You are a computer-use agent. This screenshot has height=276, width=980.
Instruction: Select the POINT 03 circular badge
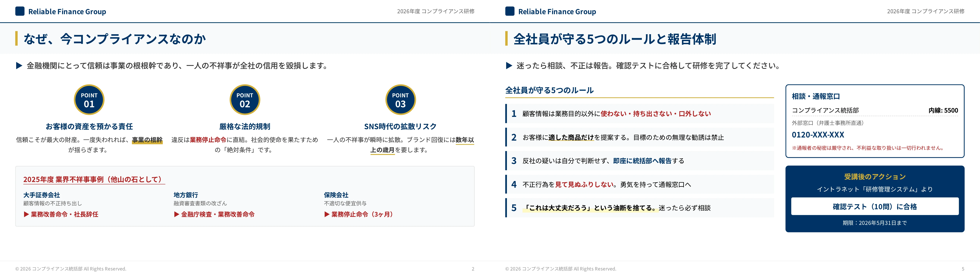tap(400, 100)
